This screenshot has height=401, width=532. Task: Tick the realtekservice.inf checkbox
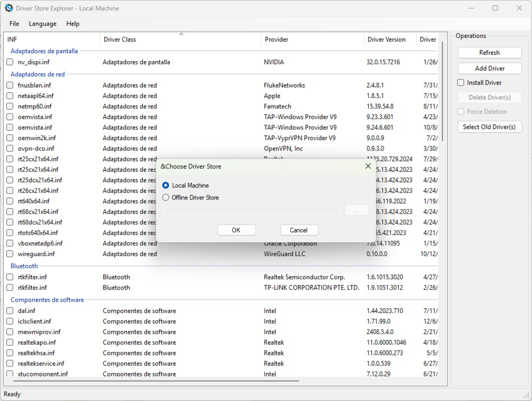[x=10, y=363]
